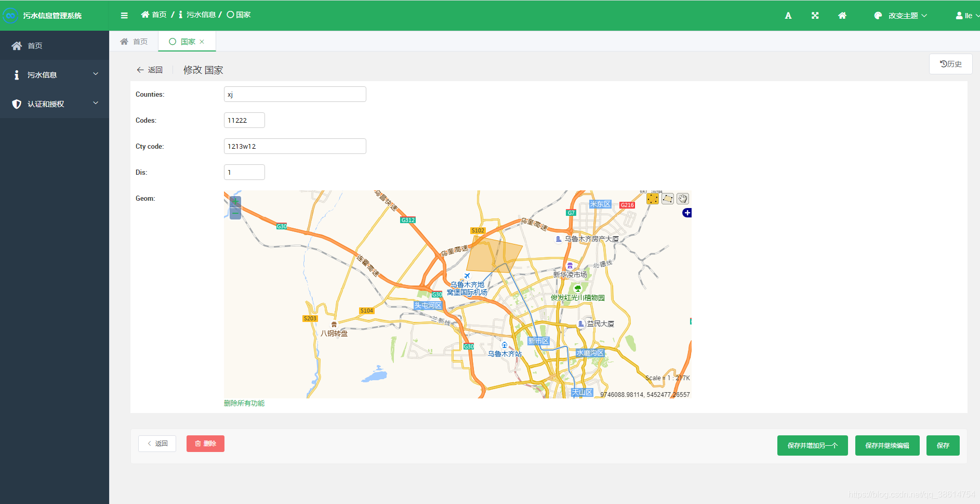Open the 改变主题 theme dropdown
980x504 pixels.
coord(900,16)
